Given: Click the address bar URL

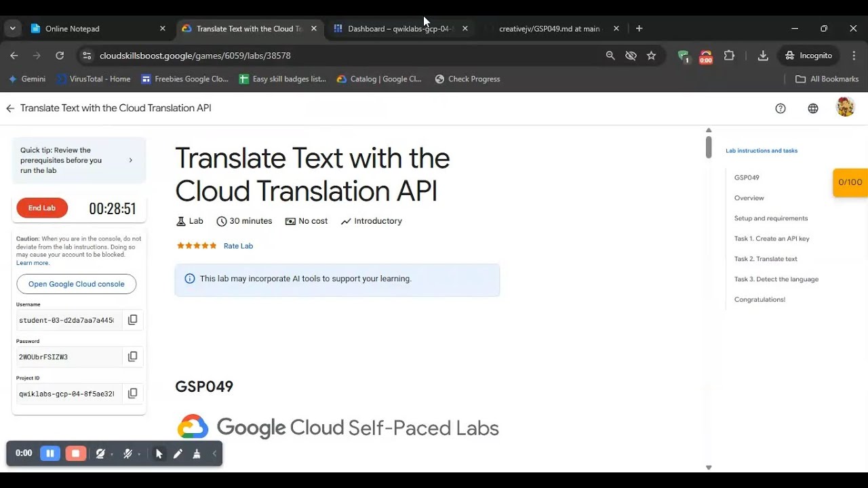Looking at the screenshot, I should [x=195, y=56].
